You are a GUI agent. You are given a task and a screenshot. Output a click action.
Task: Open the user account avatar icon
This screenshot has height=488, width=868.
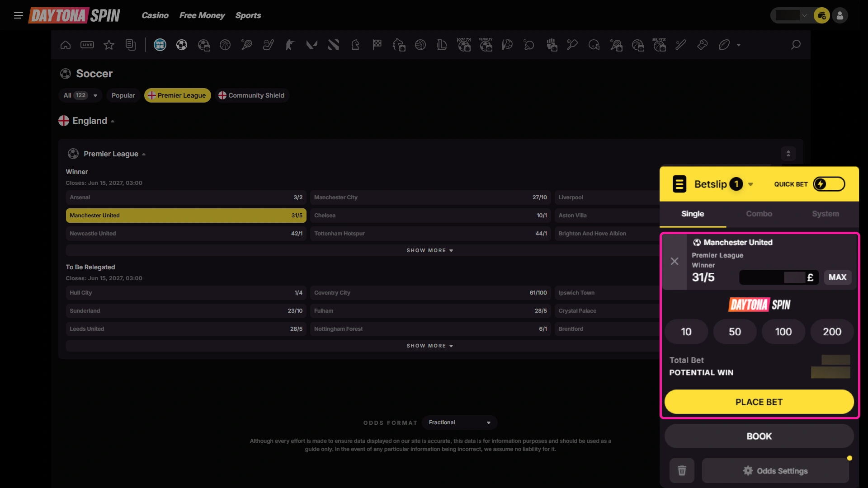(840, 15)
